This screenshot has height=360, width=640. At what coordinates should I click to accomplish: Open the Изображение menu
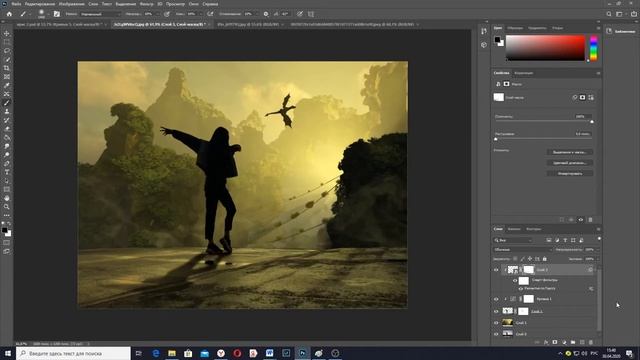tap(71, 4)
